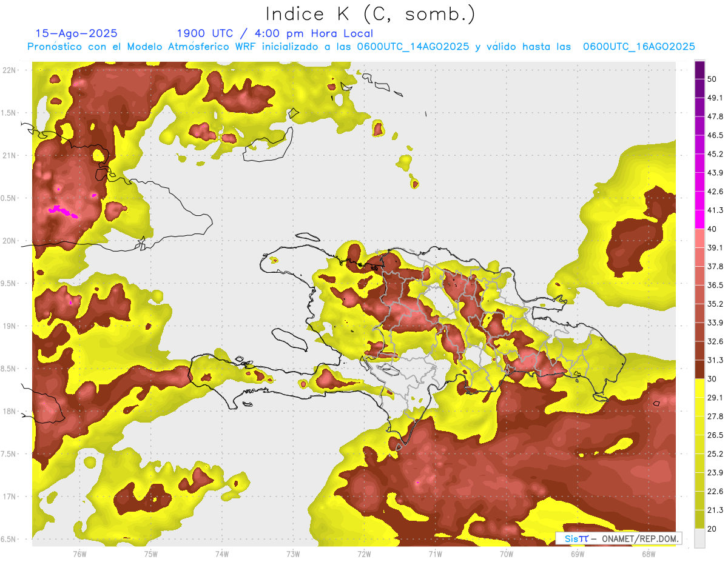Click the colorbar value '39.1'
The height and width of the screenshot is (562, 728).
(715, 248)
